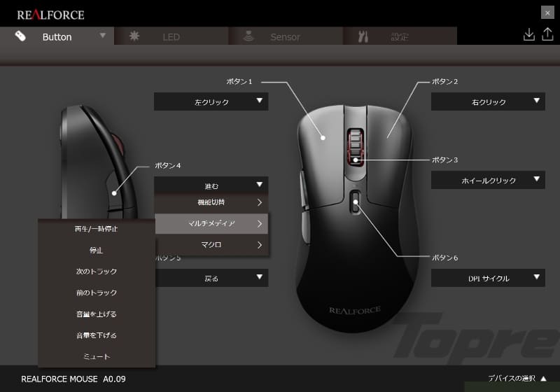Click REALFORCE MOUSE A0.09 status text
Viewport: 560px width, 392px height.
[x=73, y=379]
